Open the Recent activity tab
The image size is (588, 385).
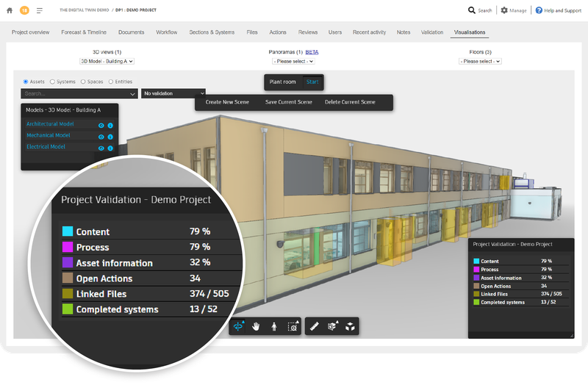[370, 32]
